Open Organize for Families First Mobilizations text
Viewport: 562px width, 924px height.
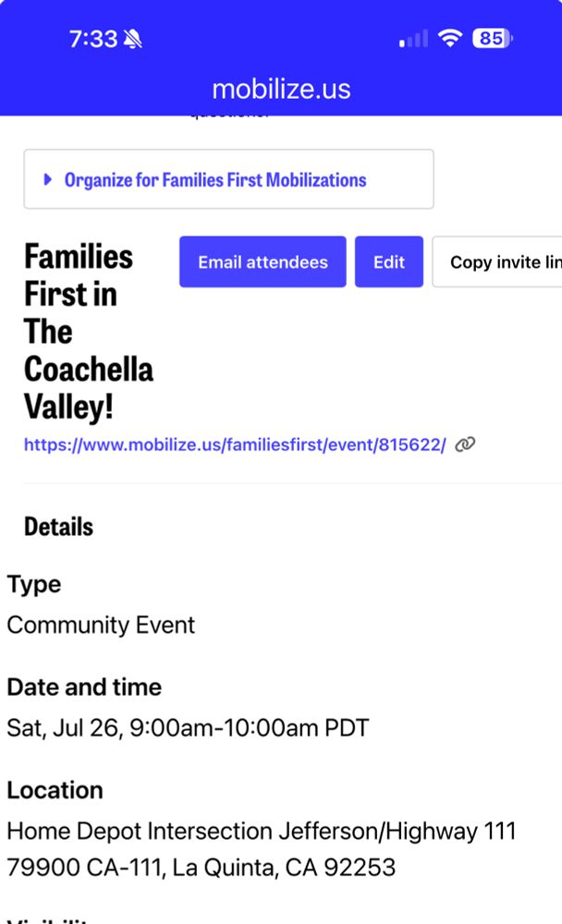pyautogui.click(x=215, y=179)
